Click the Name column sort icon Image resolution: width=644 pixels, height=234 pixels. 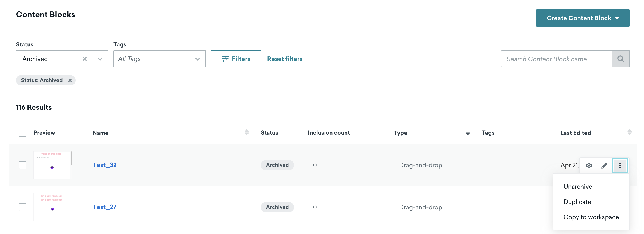(x=246, y=132)
